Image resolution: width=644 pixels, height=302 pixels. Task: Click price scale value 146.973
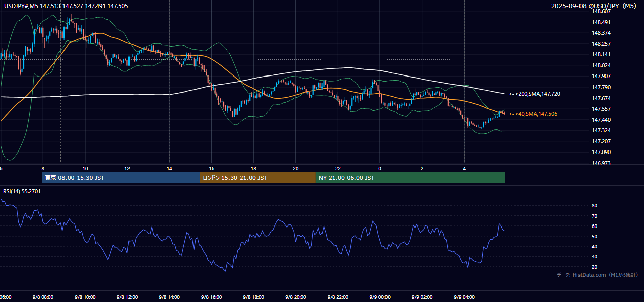602,164
